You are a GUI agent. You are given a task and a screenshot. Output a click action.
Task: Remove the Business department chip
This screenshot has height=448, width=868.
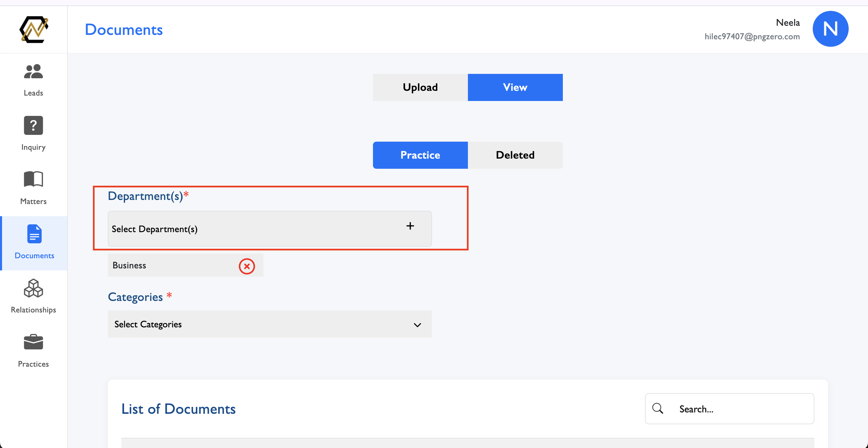click(247, 266)
